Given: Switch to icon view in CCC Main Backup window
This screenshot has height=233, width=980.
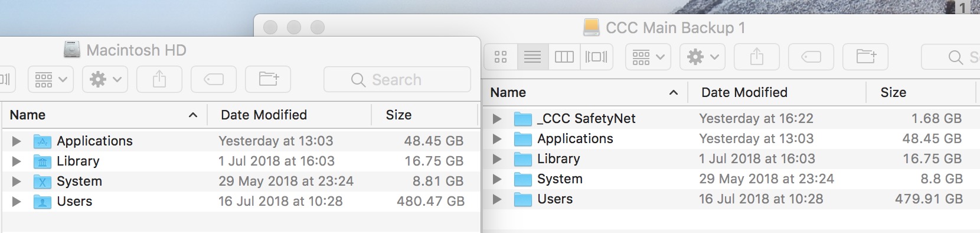Looking at the screenshot, I should point(501,57).
